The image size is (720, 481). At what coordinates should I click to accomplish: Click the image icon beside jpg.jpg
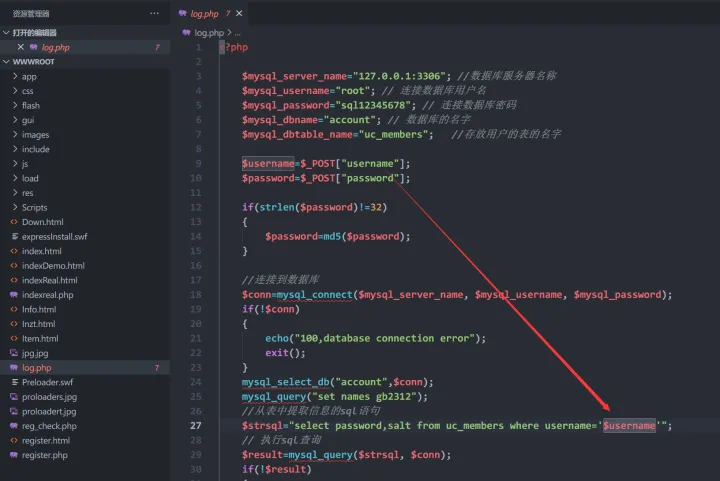[14, 354]
